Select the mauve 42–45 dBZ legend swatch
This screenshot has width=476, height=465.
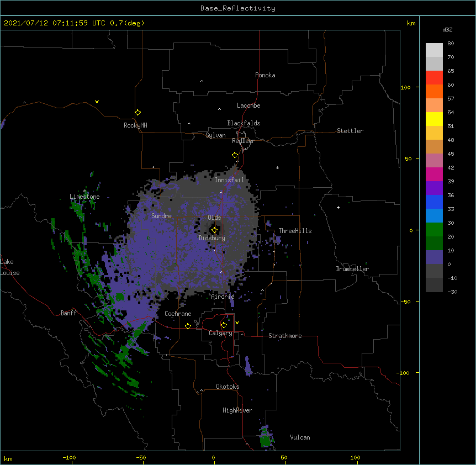434,161
